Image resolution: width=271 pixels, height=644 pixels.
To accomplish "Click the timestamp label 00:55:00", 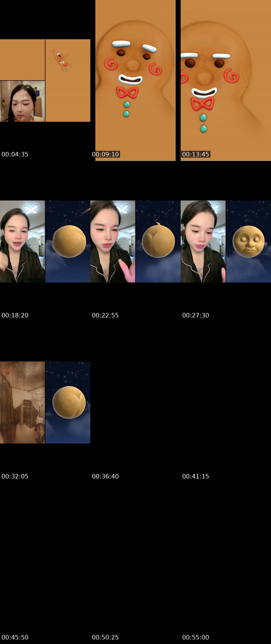I will [x=196, y=637].
